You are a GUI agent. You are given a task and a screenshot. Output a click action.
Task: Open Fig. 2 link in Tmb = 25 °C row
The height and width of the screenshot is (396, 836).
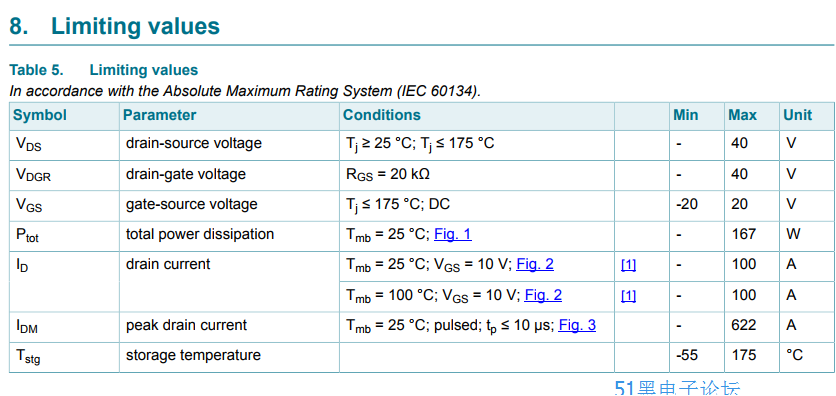pos(535,264)
